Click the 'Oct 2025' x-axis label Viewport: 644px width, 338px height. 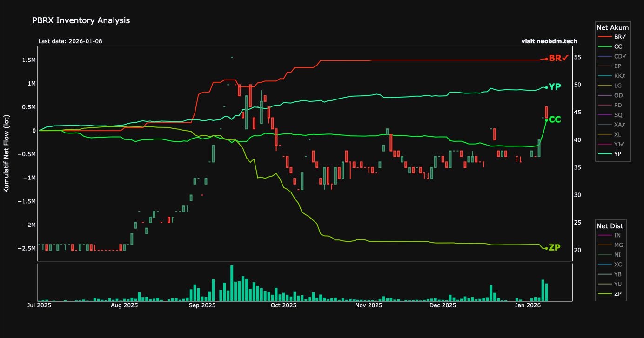(283, 306)
